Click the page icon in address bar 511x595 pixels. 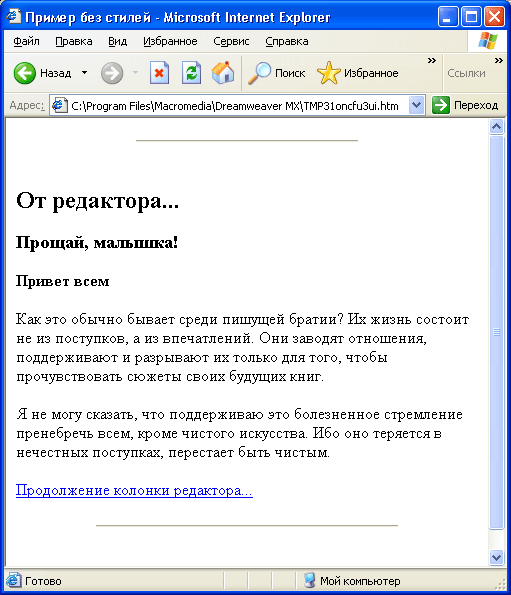pyautogui.click(x=59, y=105)
